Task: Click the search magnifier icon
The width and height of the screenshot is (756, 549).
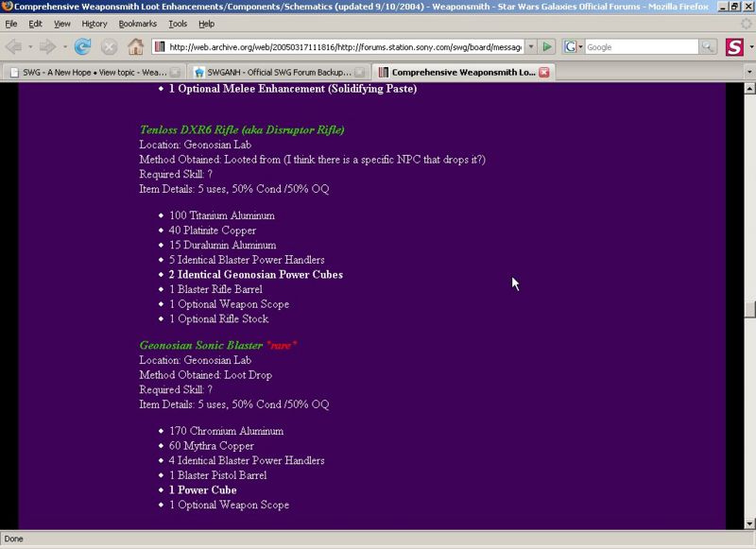Action: click(708, 46)
